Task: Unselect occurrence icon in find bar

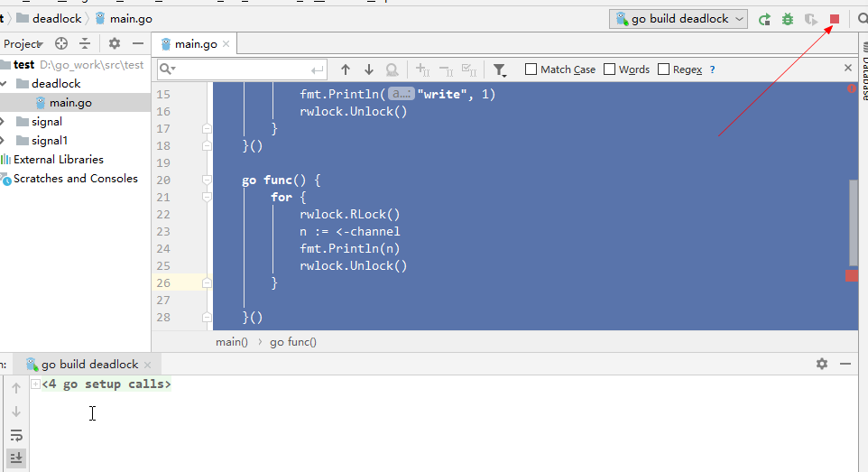Action: [446, 69]
